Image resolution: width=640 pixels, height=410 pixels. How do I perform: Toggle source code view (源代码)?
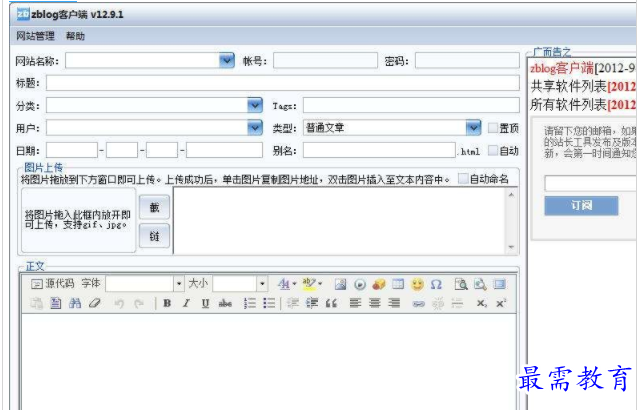(53, 284)
